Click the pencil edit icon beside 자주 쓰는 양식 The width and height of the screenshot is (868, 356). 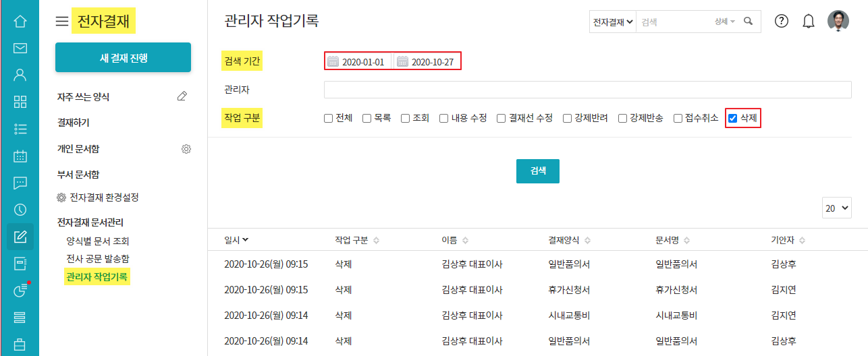pos(182,96)
